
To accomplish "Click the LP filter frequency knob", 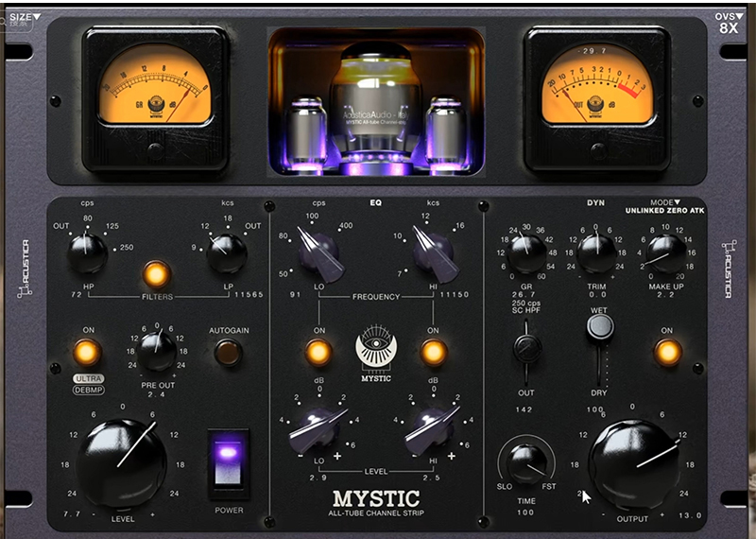I will [x=227, y=253].
